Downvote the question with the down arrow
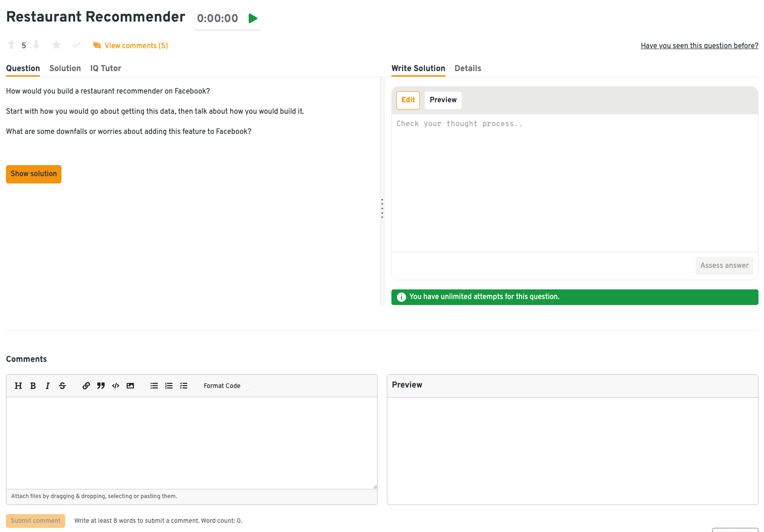The image size is (764, 532). [x=36, y=45]
